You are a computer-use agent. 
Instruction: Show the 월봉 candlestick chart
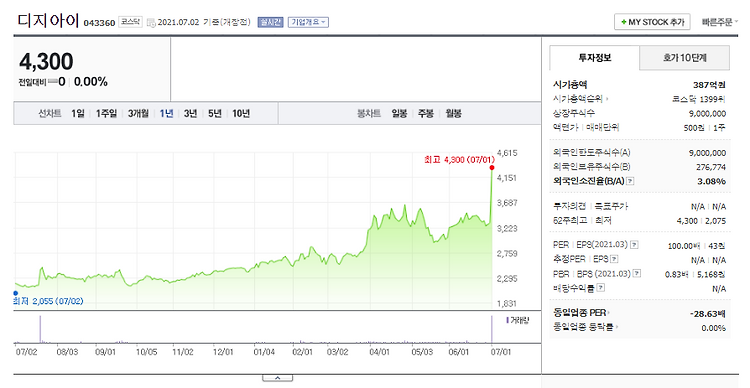[x=453, y=113]
